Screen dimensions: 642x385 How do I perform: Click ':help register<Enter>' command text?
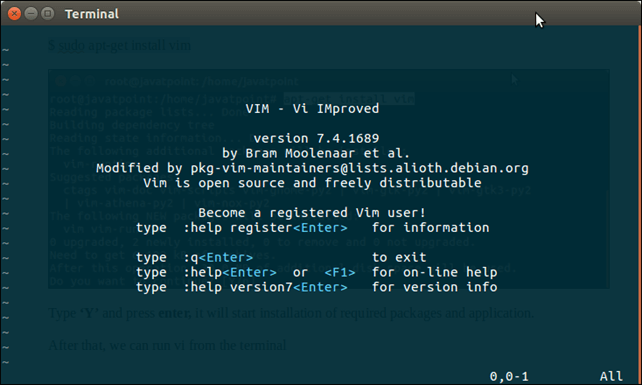[265, 228]
